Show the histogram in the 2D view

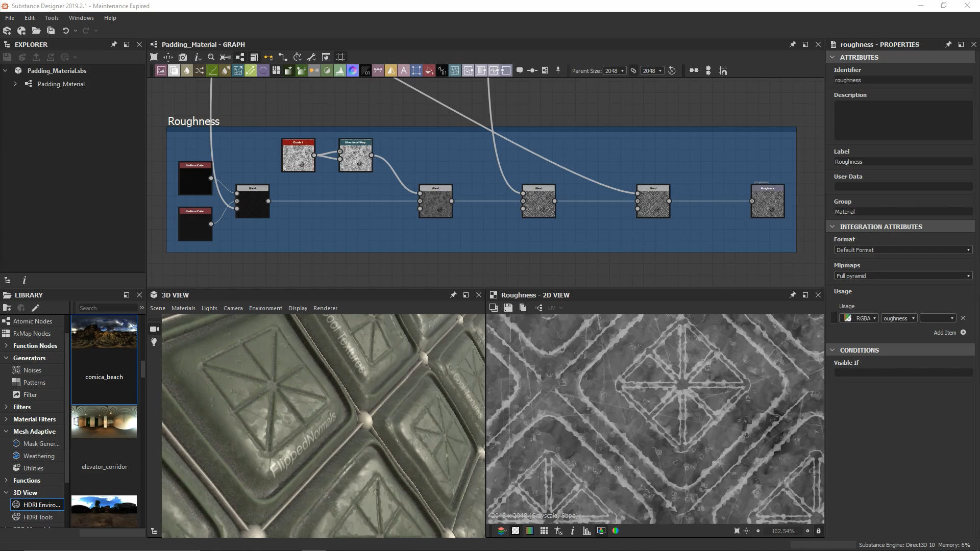[587, 531]
